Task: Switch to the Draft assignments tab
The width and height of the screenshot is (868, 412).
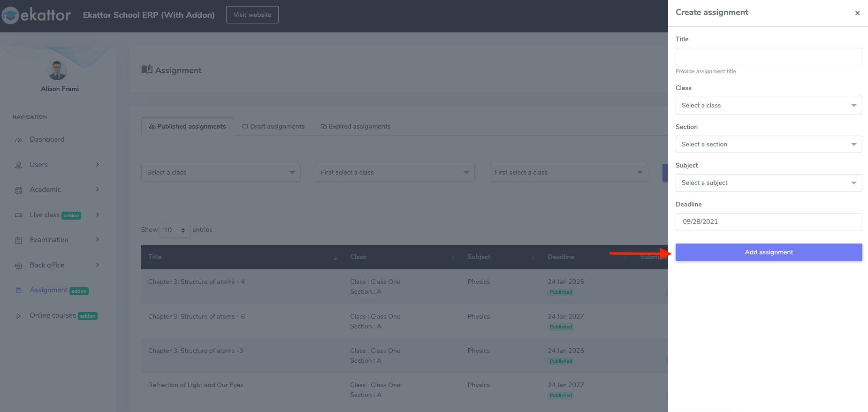Action: (274, 127)
